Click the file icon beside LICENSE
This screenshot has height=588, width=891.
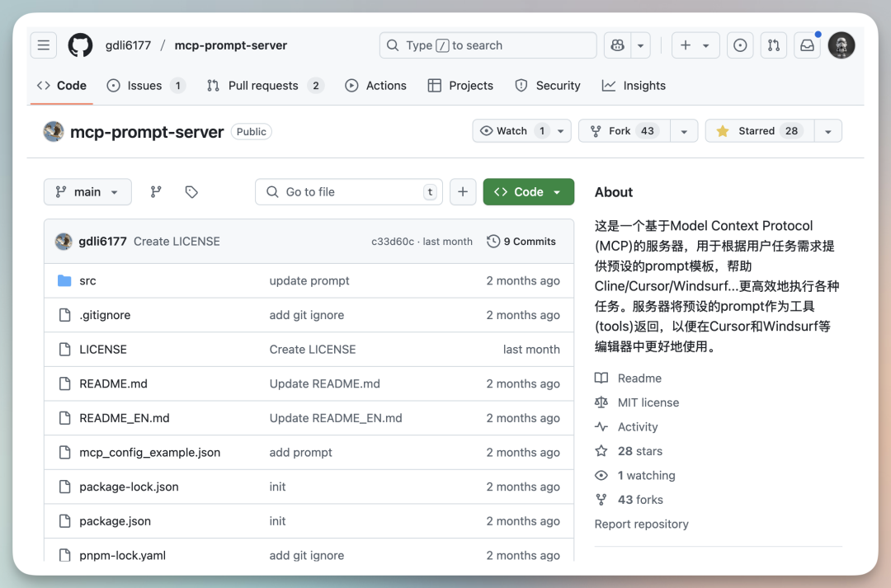pyautogui.click(x=65, y=350)
